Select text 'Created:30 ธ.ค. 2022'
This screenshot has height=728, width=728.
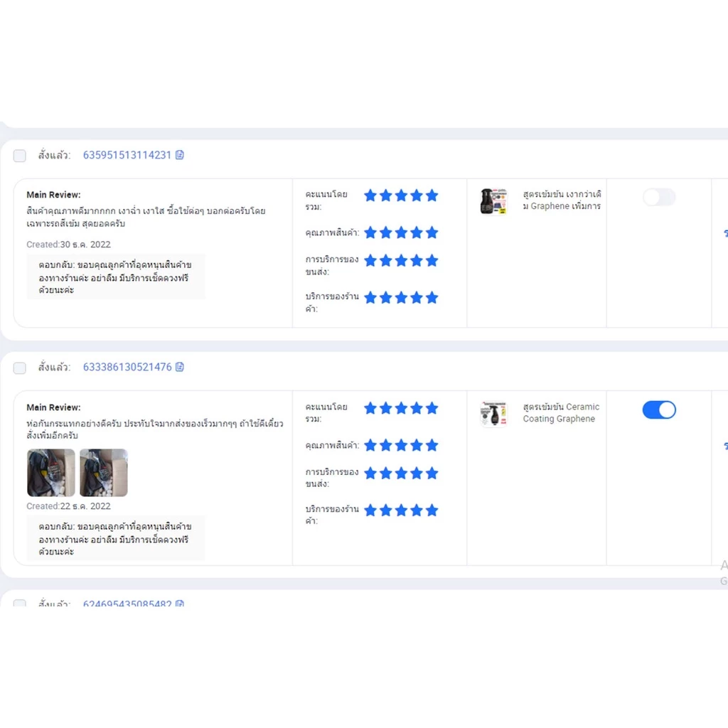69,245
